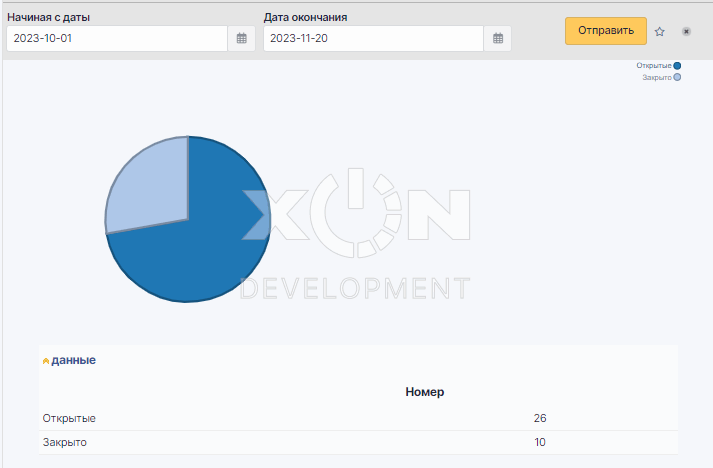Click the Открытые legend label
Screen dimensions: 713x468
[654, 66]
